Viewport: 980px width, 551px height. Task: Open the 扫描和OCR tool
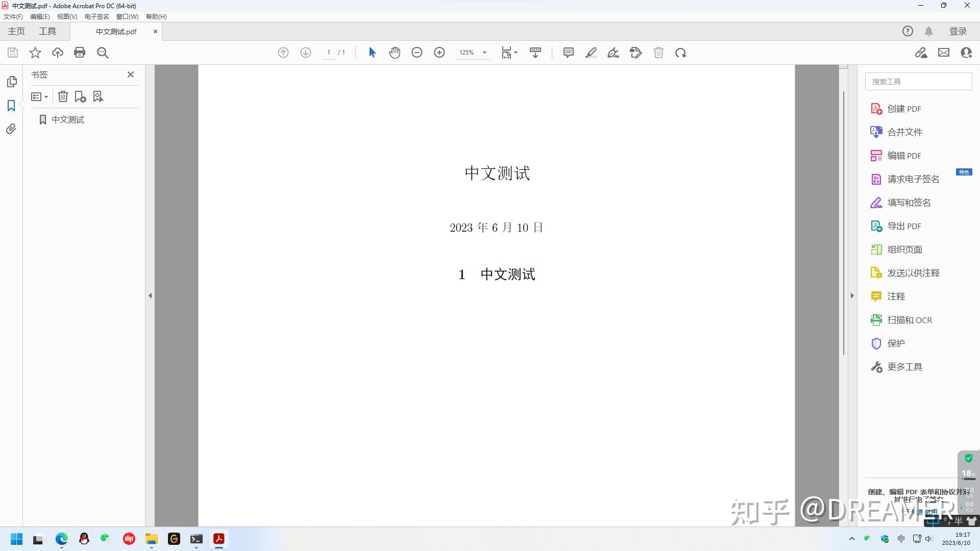point(910,319)
